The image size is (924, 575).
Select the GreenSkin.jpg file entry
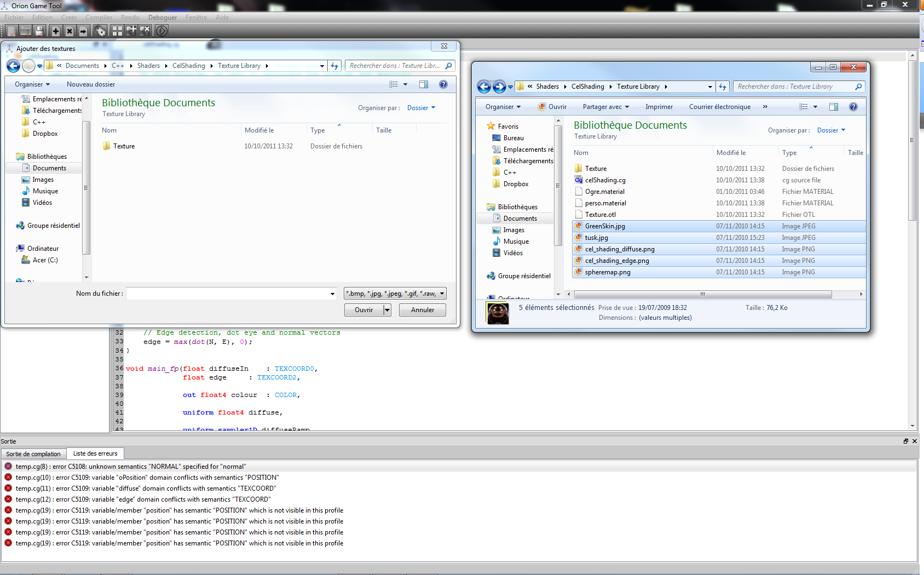coord(605,226)
